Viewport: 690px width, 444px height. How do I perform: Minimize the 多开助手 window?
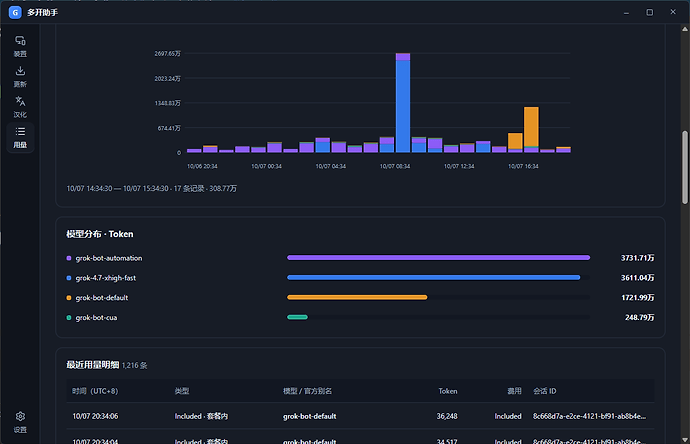[626, 12]
